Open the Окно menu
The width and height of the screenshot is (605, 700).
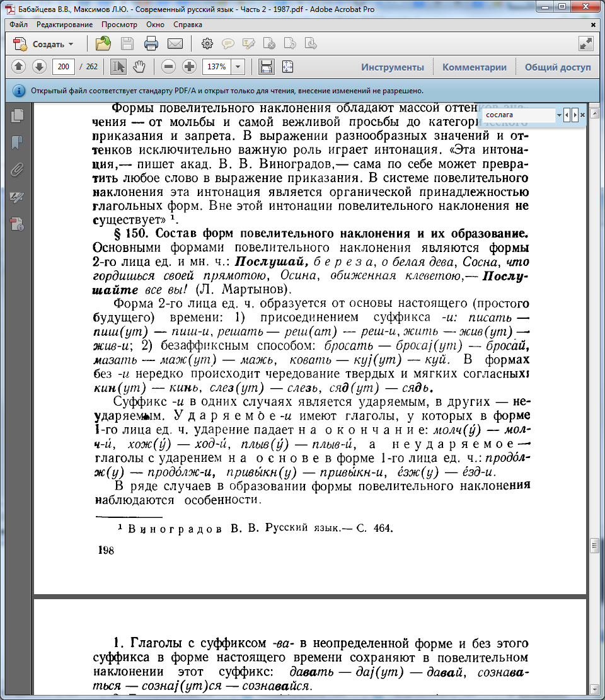[155, 25]
